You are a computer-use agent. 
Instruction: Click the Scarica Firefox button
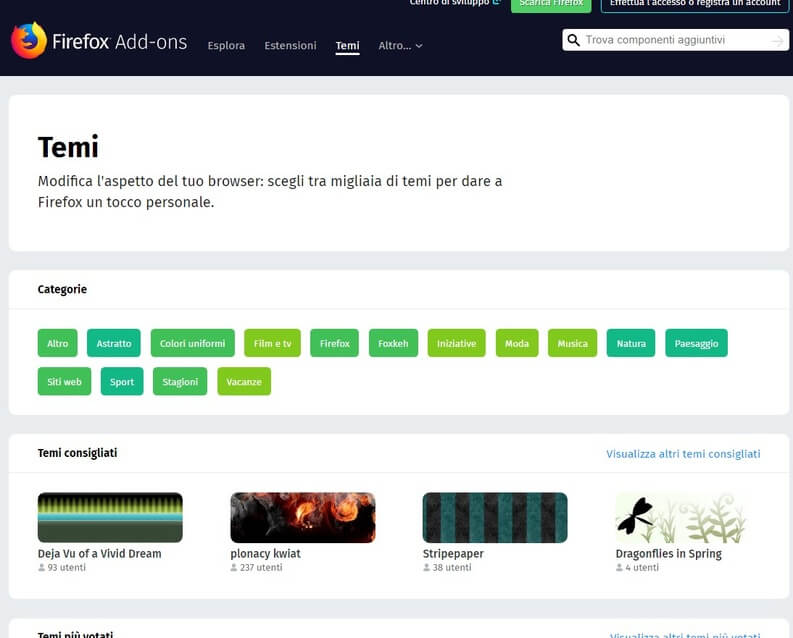tap(551, 4)
